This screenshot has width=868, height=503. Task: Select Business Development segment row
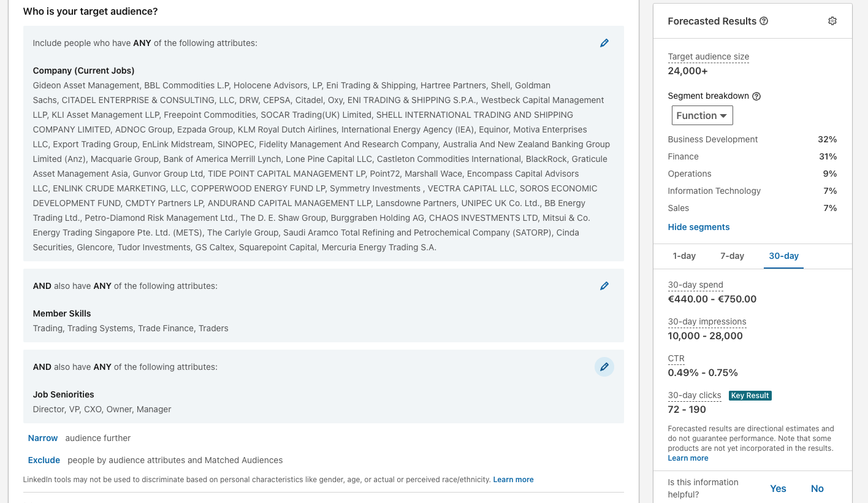[x=752, y=139]
